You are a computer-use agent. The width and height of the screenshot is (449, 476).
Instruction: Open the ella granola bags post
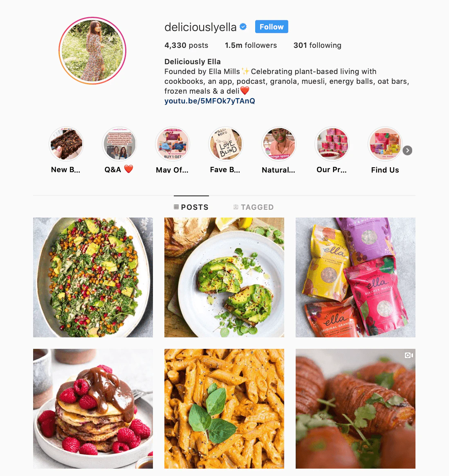coord(355,277)
